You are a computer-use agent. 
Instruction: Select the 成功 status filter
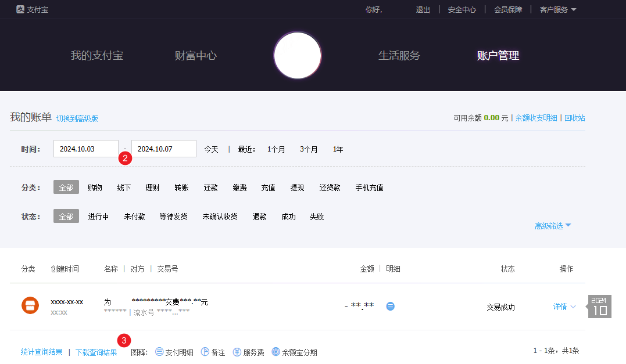(x=288, y=217)
